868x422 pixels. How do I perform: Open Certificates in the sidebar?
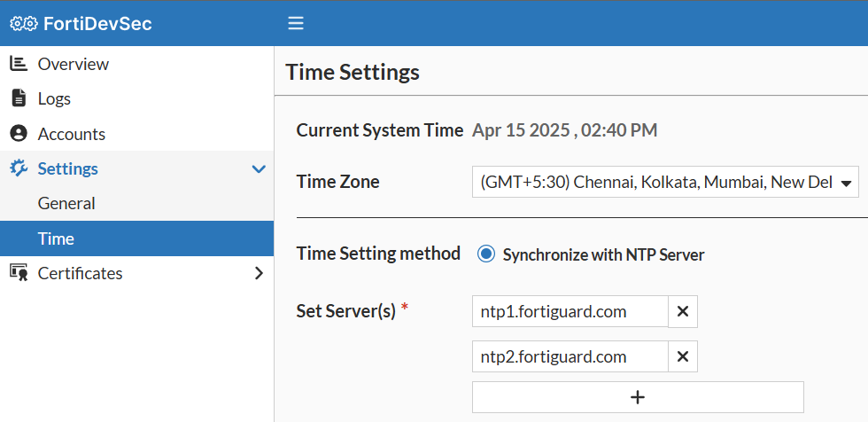pos(136,273)
